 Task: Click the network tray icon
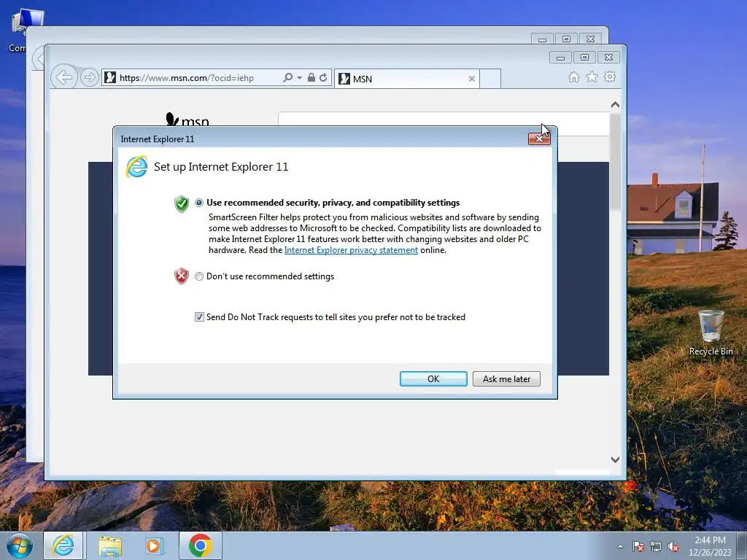[x=656, y=546]
